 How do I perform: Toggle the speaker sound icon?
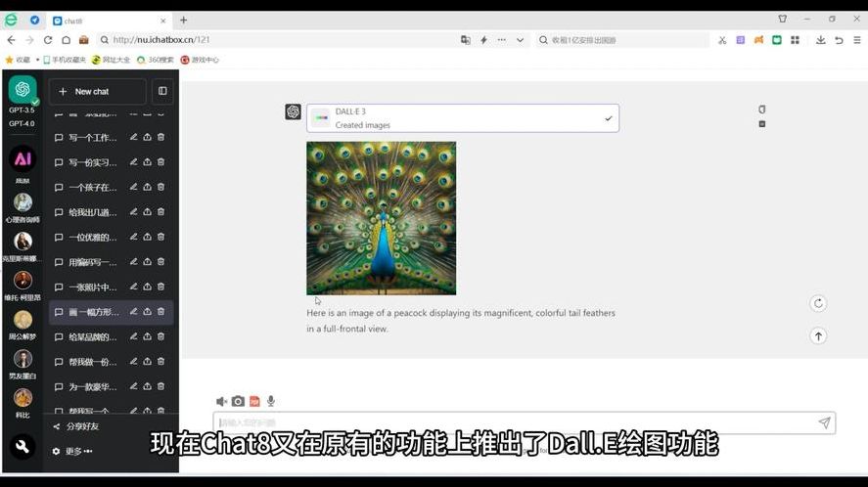[221, 401]
